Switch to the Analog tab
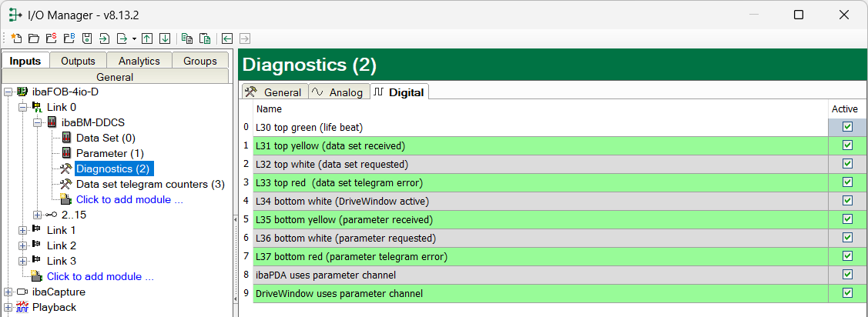 tap(338, 92)
